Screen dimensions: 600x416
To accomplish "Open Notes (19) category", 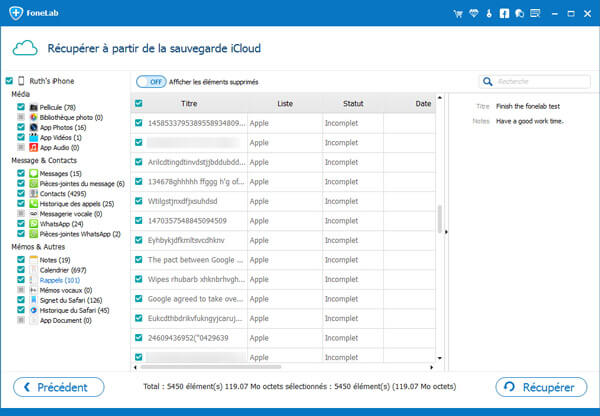I will pos(55,260).
